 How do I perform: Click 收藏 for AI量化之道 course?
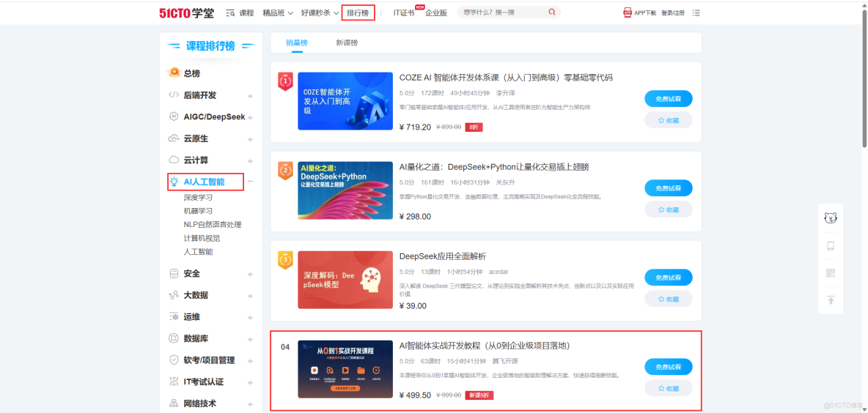[x=668, y=209]
